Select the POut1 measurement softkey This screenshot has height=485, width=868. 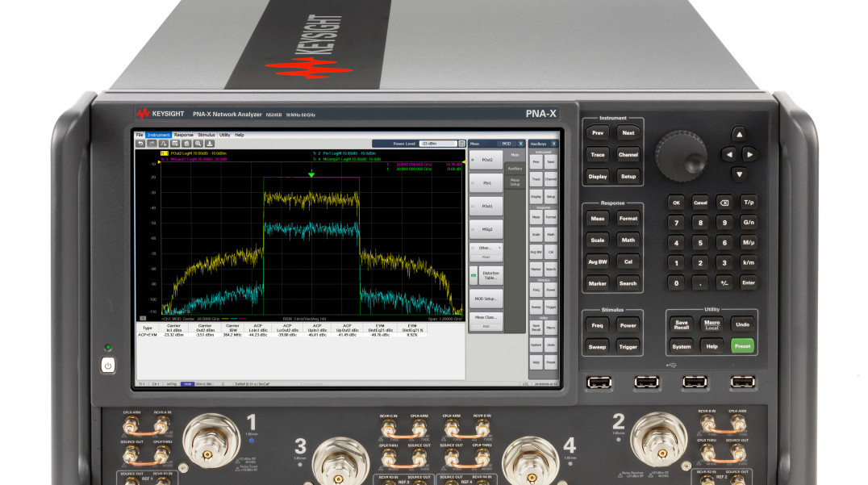486,206
